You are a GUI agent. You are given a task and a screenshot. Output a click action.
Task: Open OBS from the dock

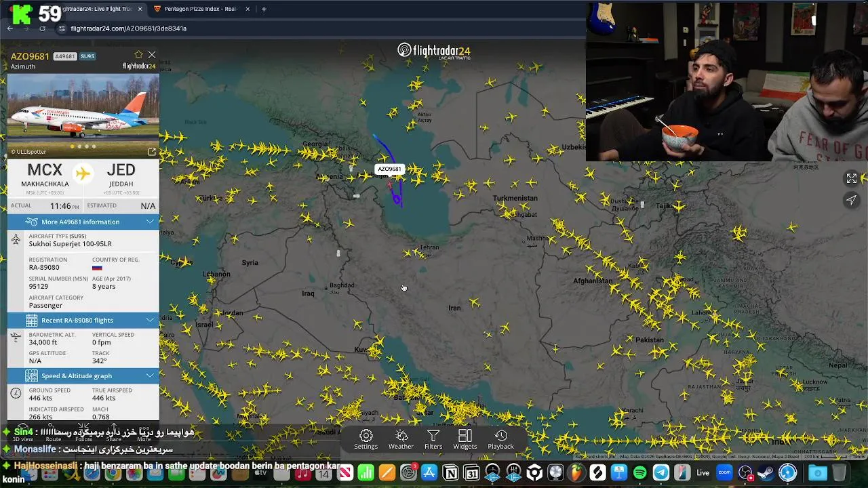[x=745, y=472]
